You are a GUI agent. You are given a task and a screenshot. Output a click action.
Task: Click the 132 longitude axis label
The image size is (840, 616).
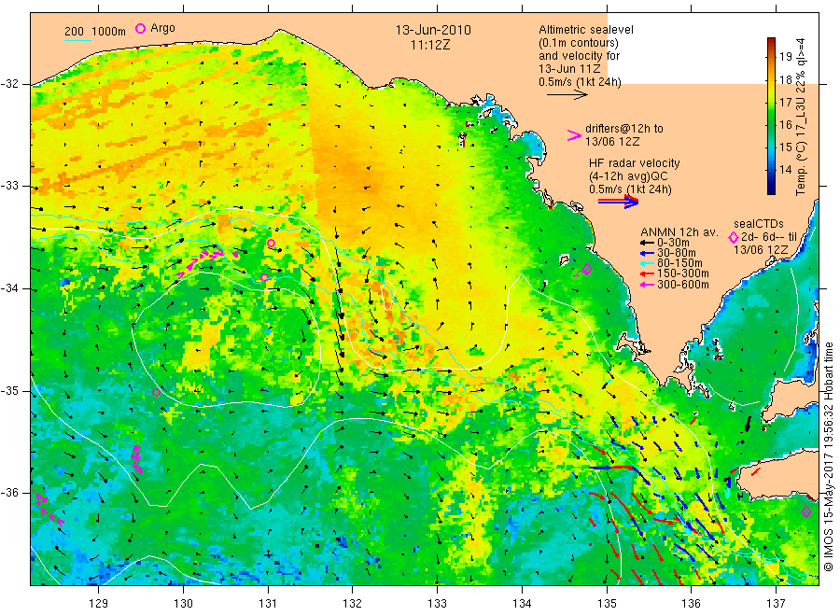(x=353, y=604)
